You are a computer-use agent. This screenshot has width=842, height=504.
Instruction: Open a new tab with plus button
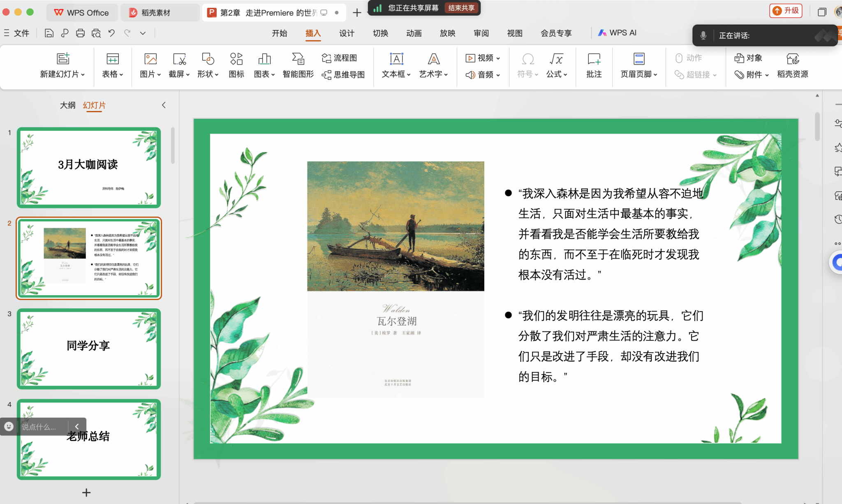(x=357, y=13)
